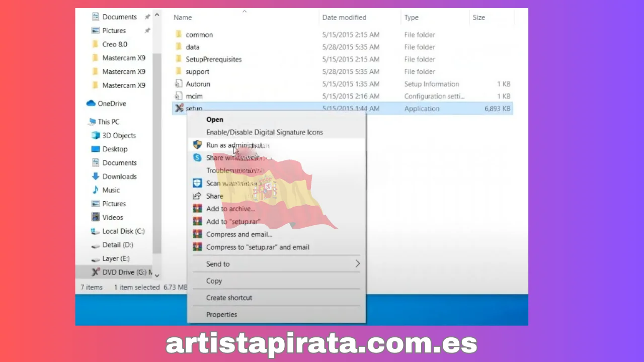Image resolution: width=644 pixels, height=362 pixels.
Task: Select Detail (D:) drive
Action: pos(118,245)
